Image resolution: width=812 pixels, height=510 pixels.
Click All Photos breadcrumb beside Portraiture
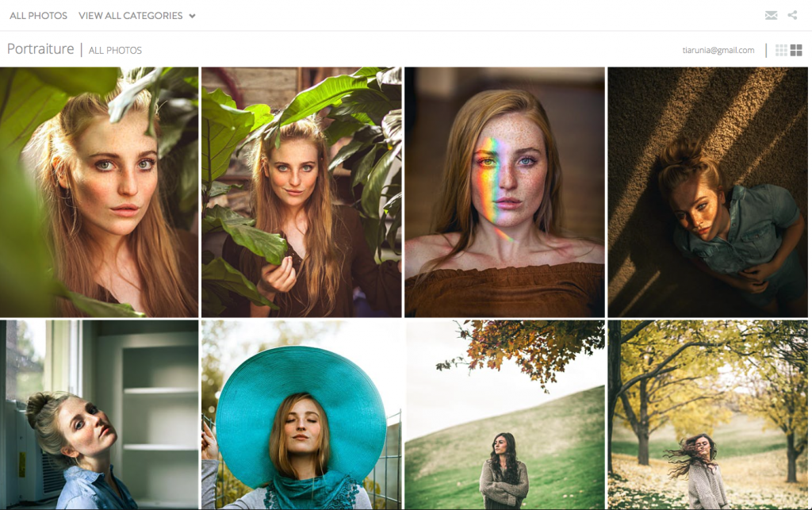(115, 50)
